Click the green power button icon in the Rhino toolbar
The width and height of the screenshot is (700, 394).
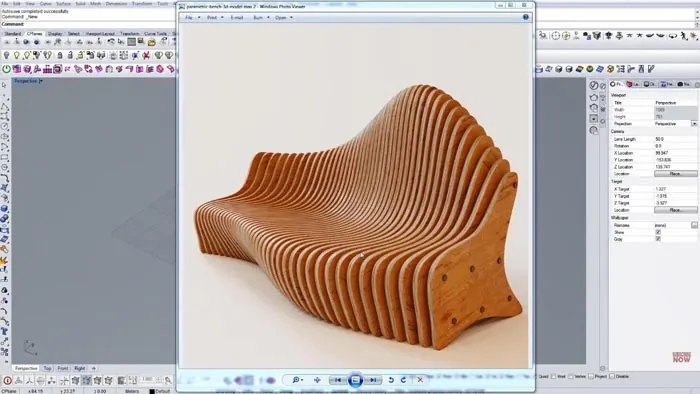click(6, 69)
